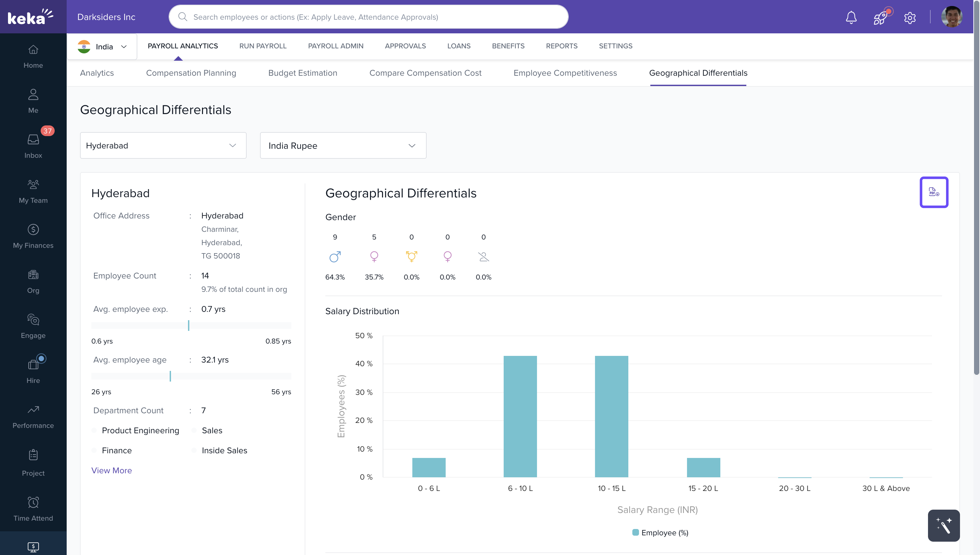Open the magic wand AI assistant

click(x=943, y=526)
